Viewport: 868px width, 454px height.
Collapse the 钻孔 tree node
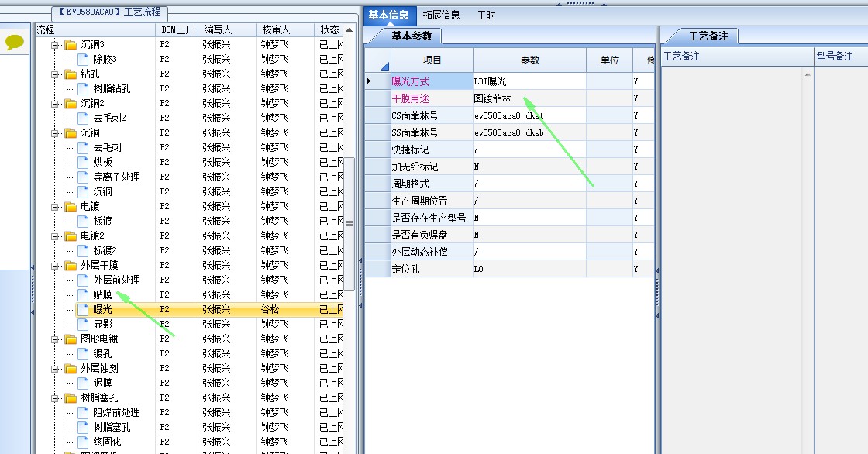click(x=55, y=74)
